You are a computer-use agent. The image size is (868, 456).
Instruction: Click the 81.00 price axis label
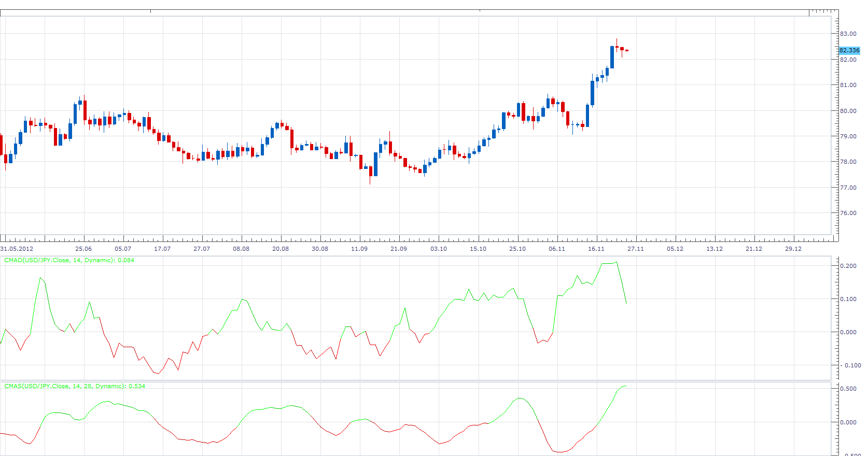tap(848, 85)
